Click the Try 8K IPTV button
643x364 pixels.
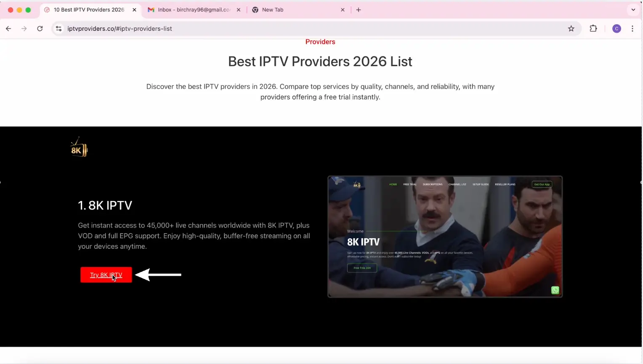click(x=106, y=275)
